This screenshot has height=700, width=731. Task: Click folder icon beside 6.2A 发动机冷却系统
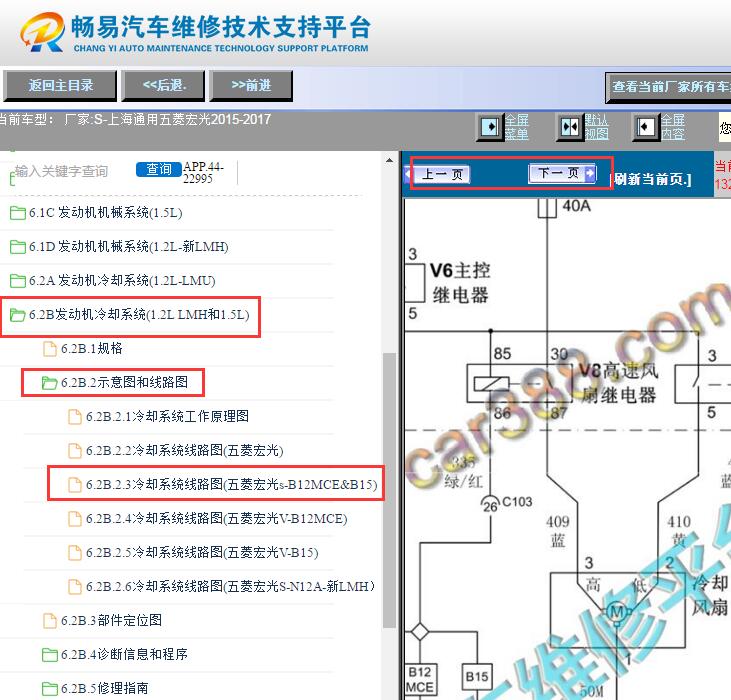(18, 281)
